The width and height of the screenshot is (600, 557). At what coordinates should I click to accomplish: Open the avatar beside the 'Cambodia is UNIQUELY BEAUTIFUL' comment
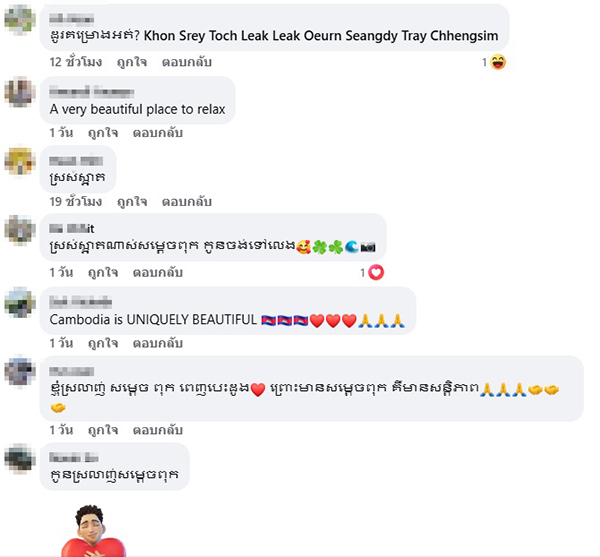click(x=19, y=303)
